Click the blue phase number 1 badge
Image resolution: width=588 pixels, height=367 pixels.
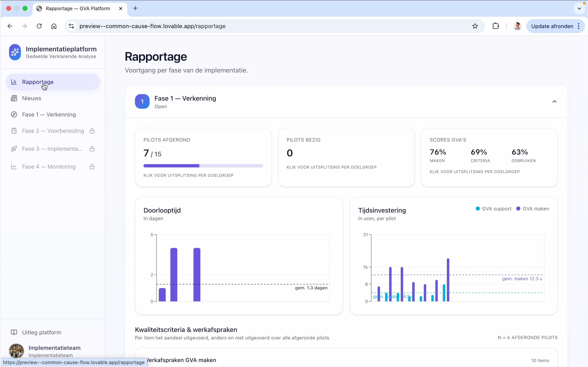(x=142, y=101)
